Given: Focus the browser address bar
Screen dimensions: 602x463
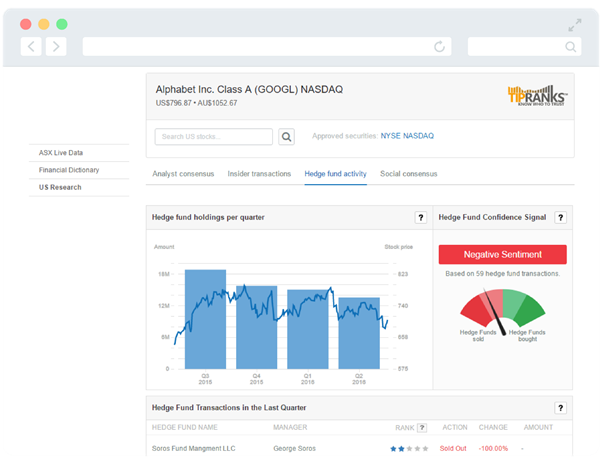Looking at the screenshot, I should click(x=267, y=47).
